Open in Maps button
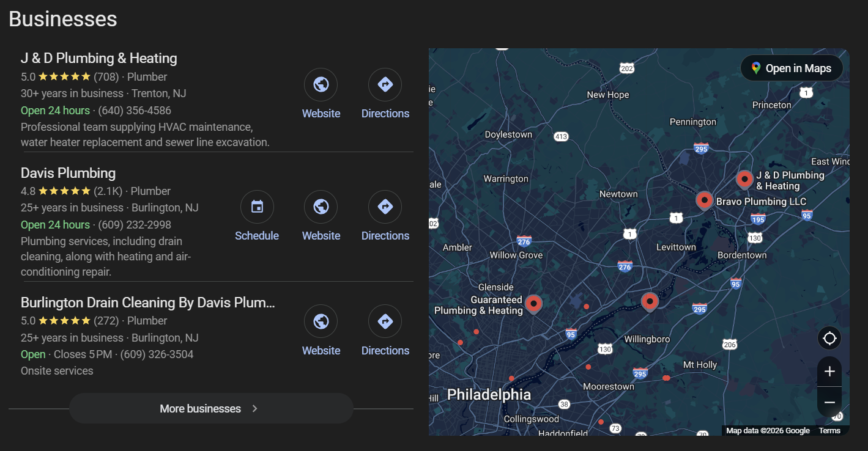 792,68
